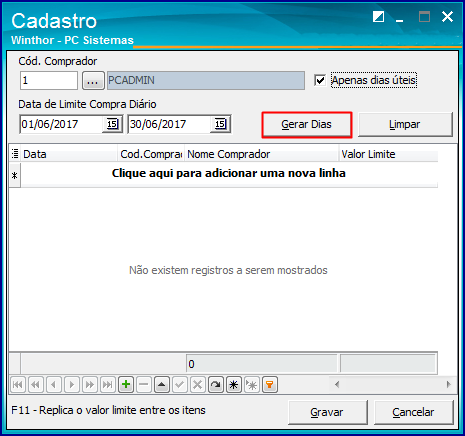Click the first record navigation icon
The image size is (465, 436).
click(18, 385)
